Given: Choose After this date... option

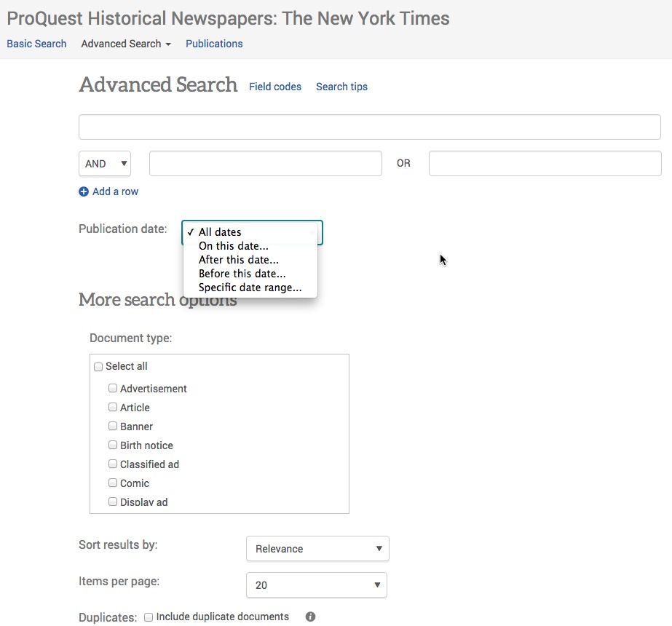Looking at the screenshot, I should [x=250, y=260].
